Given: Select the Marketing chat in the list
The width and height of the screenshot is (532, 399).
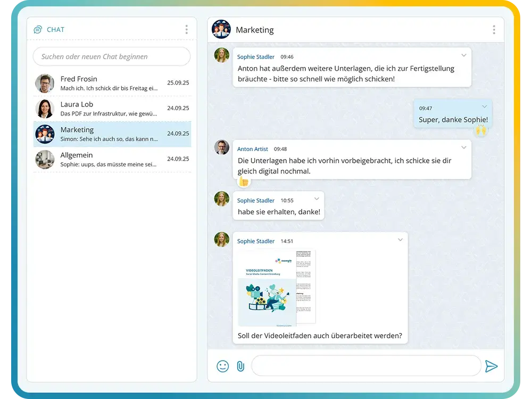Looking at the screenshot, I should tap(112, 135).
